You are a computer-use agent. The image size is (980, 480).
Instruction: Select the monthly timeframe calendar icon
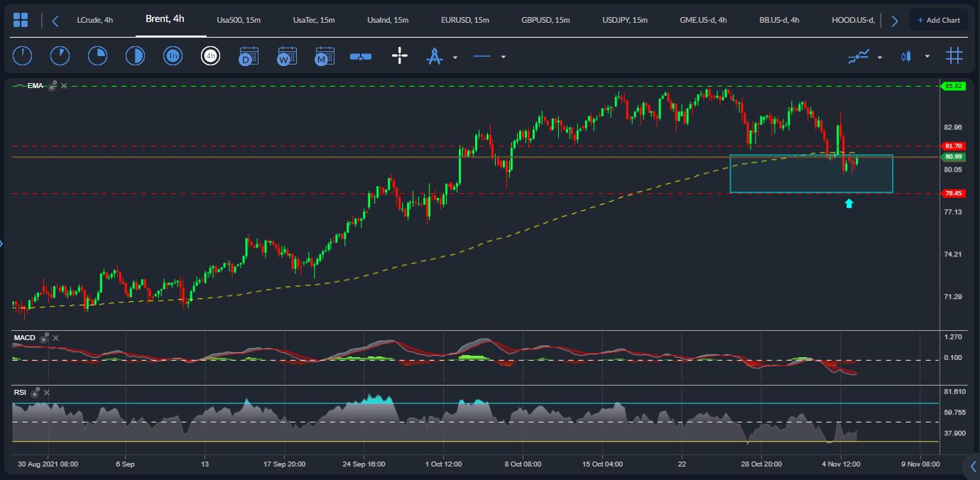(325, 56)
